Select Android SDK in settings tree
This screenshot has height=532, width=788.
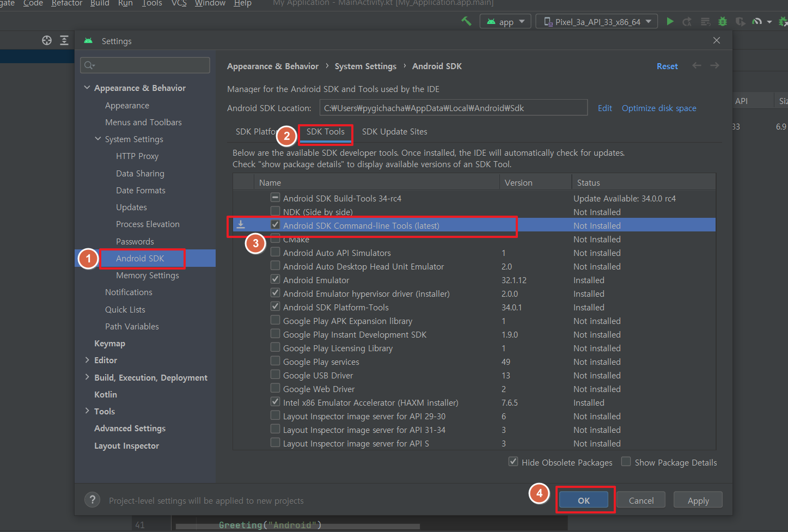point(140,258)
